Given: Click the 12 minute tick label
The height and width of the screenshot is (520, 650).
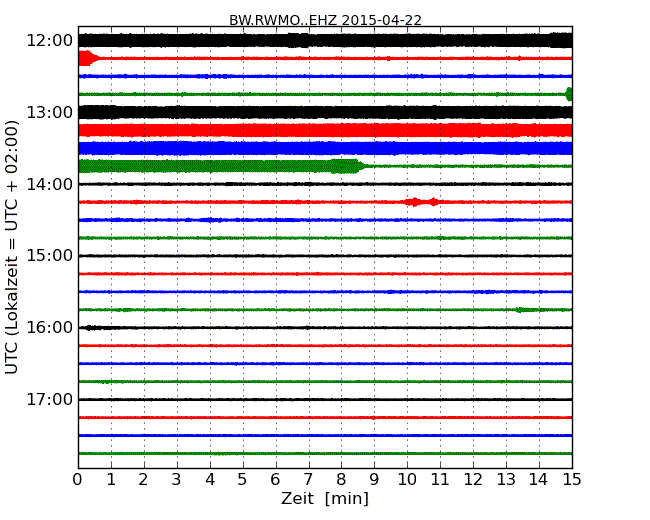Looking at the screenshot, I should [473, 480].
